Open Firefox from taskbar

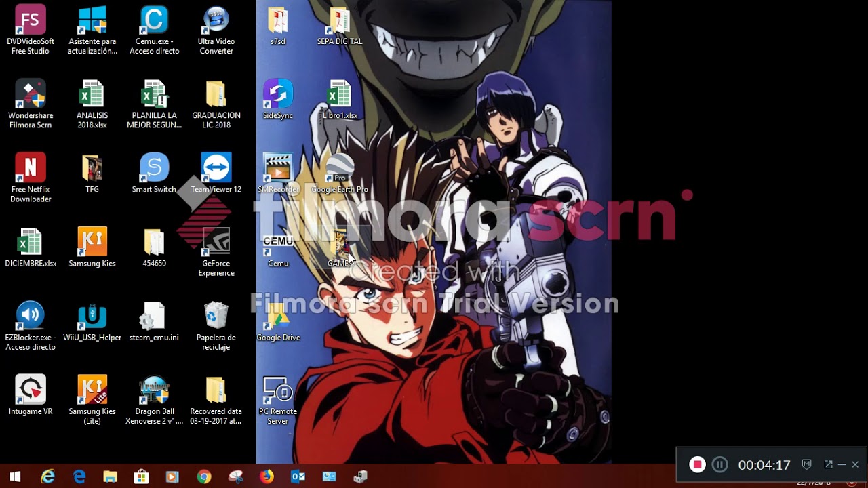pos(267,476)
